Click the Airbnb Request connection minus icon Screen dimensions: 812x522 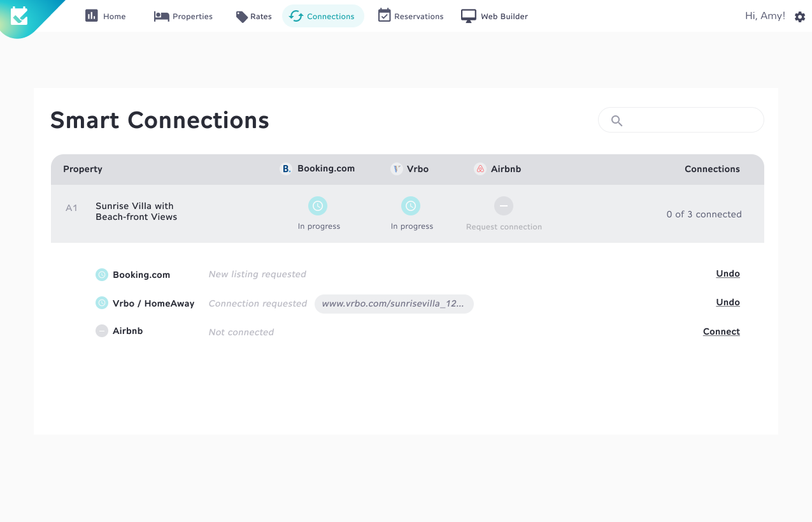click(x=504, y=206)
